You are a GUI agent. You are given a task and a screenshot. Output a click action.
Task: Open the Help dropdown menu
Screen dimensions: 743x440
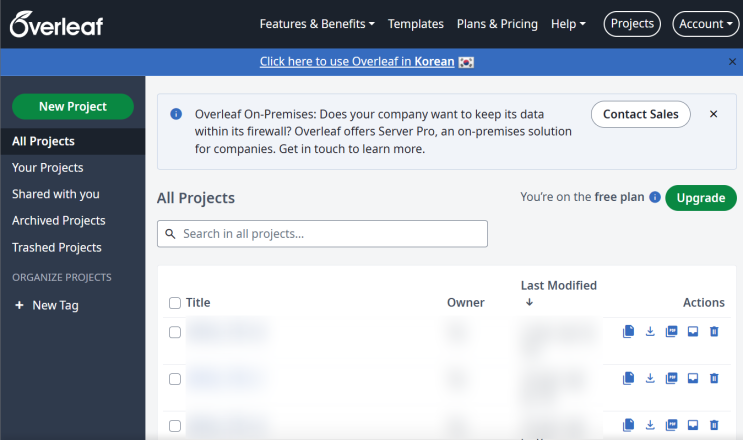pyautogui.click(x=568, y=24)
